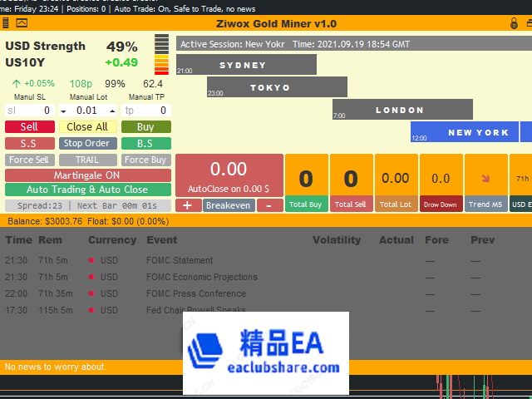
Task: Click the NEW YORK session bar
Action: point(465,131)
